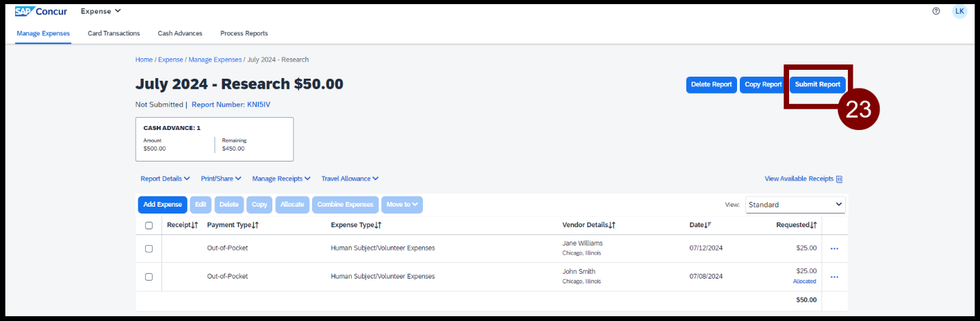
Task: Click the Combine Expenses button
Action: 346,205
